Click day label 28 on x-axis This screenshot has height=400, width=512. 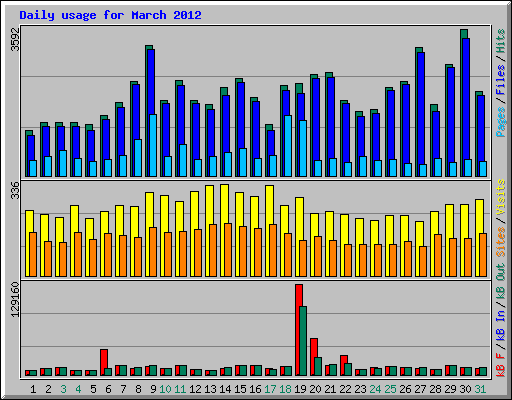coord(435,389)
